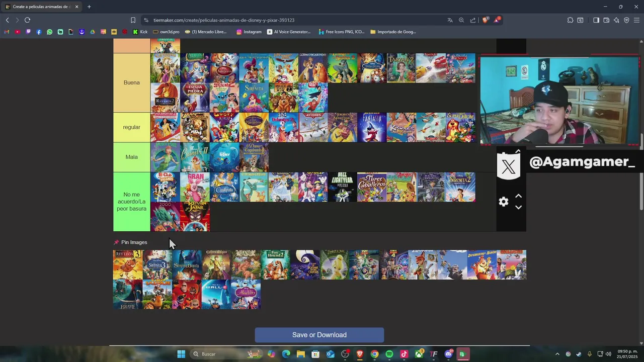Viewport: 644px width, 362px height.
Task: Open the Leo AI sparkle icon
Action: 616,20
